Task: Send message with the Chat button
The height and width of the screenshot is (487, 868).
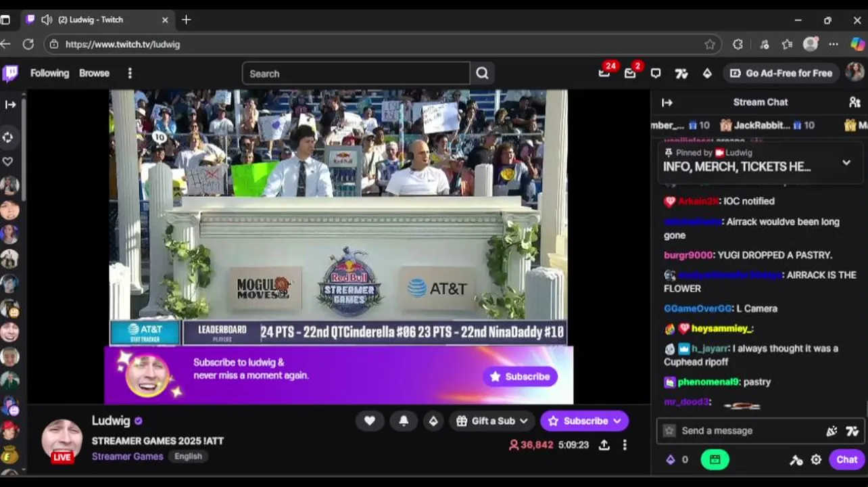Action: point(846,459)
